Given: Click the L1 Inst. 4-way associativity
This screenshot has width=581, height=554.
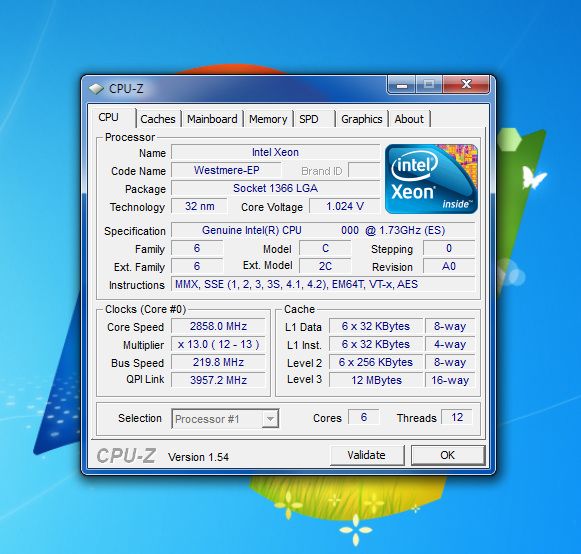Looking at the screenshot, I should [x=450, y=344].
